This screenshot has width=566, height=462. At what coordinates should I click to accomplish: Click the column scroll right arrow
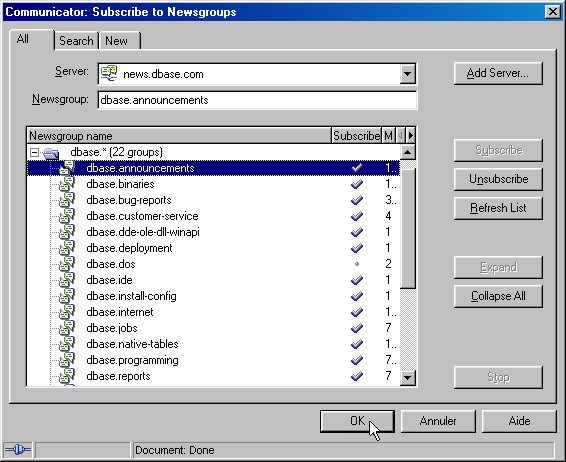click(411, 136)
